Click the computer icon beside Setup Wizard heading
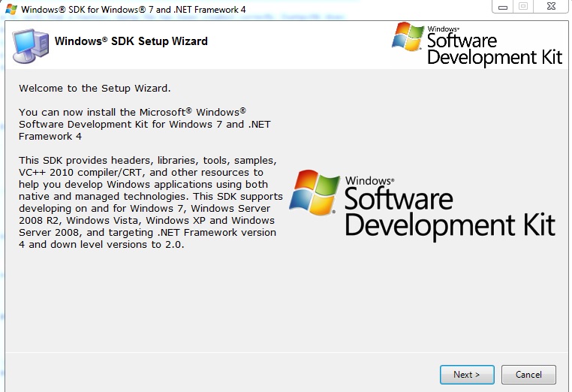 pos(30,46)
